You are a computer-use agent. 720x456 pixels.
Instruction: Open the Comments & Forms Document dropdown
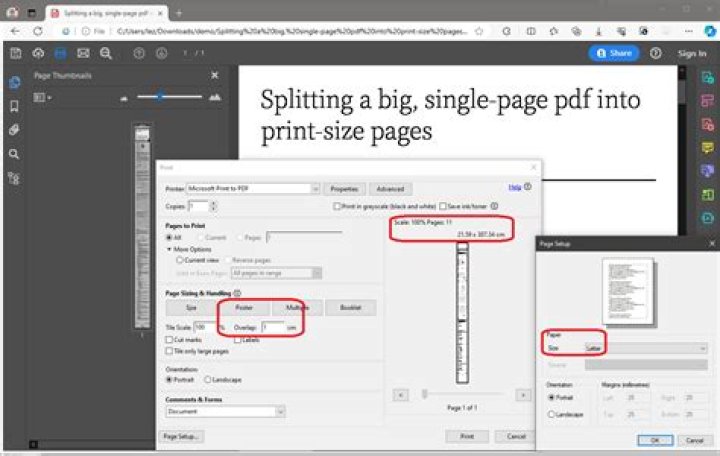225,411
